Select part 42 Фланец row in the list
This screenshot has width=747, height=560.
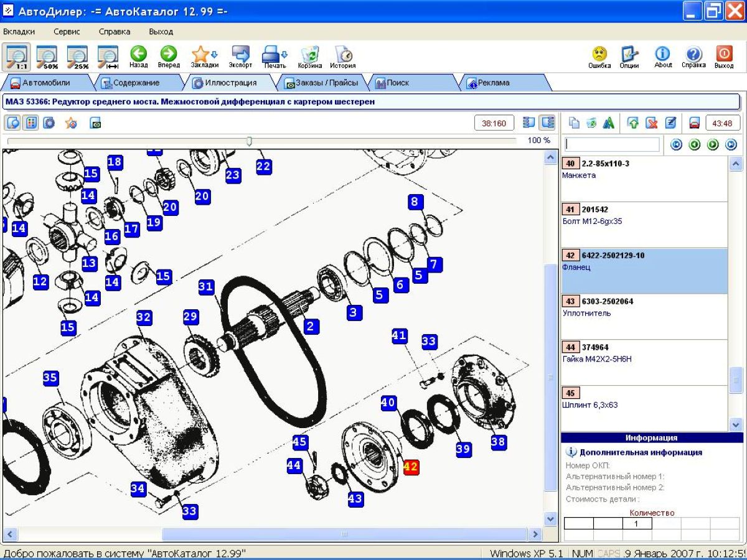coord(644,271)
